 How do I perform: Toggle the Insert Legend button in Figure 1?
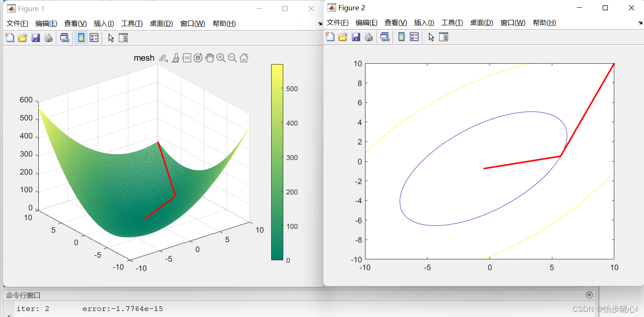click(94, 38)
